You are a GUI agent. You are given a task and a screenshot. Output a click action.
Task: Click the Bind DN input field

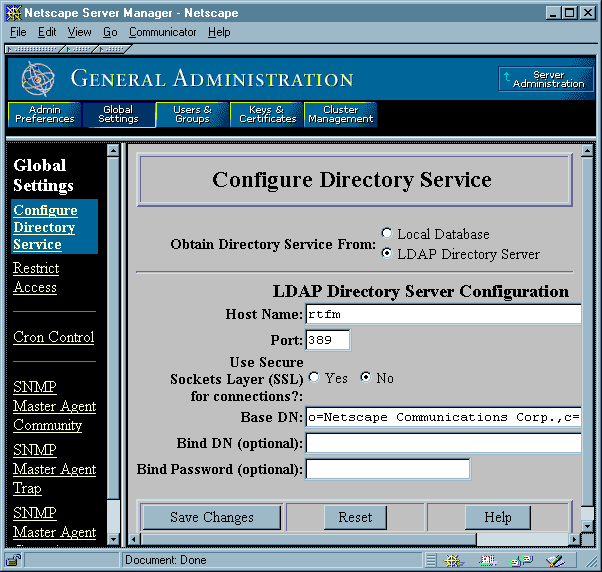(x=443, y=443)
